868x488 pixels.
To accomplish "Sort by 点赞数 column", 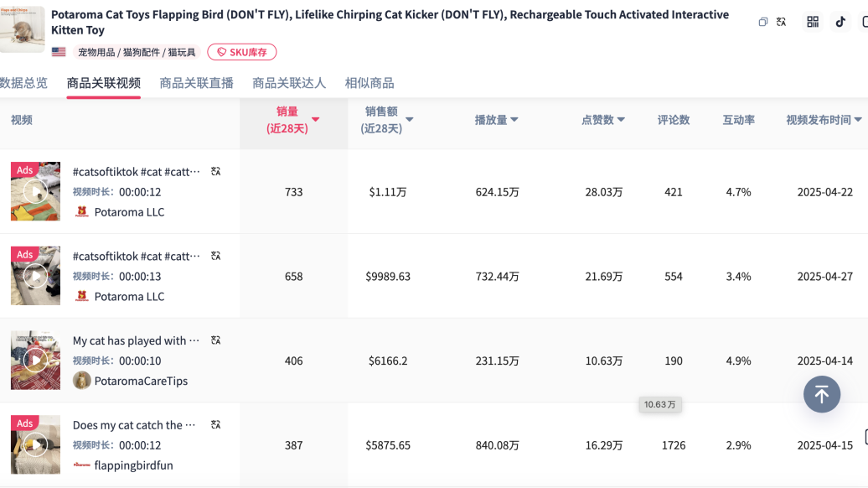I will pos(603,120).
